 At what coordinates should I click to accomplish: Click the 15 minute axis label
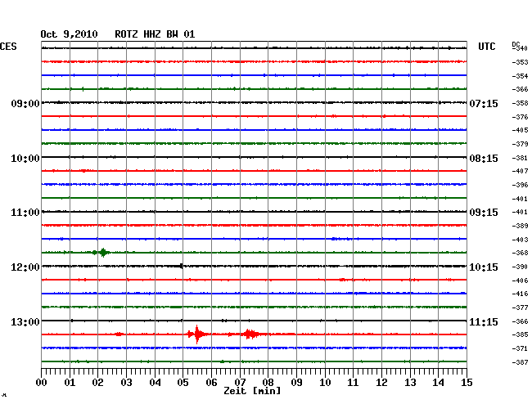467,383
